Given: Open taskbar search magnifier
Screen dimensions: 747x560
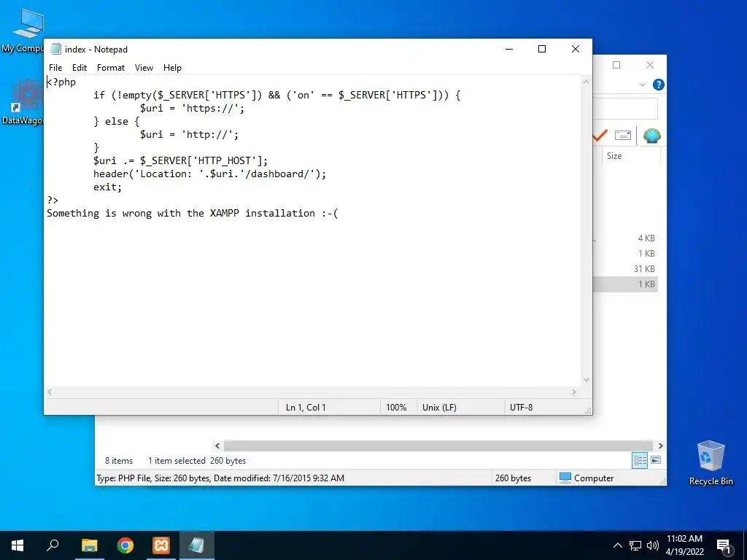Looking at the screenshot, I should point(53,545).
